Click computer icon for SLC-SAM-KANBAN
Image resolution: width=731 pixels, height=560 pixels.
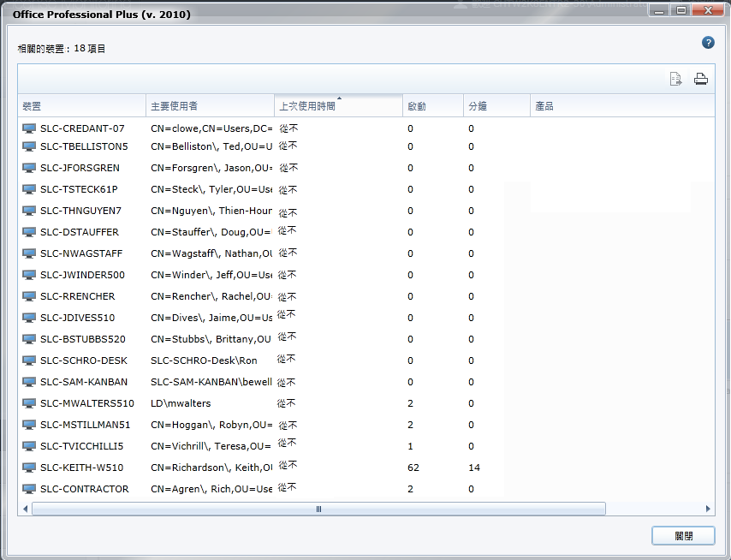click(x=29, y=382)
